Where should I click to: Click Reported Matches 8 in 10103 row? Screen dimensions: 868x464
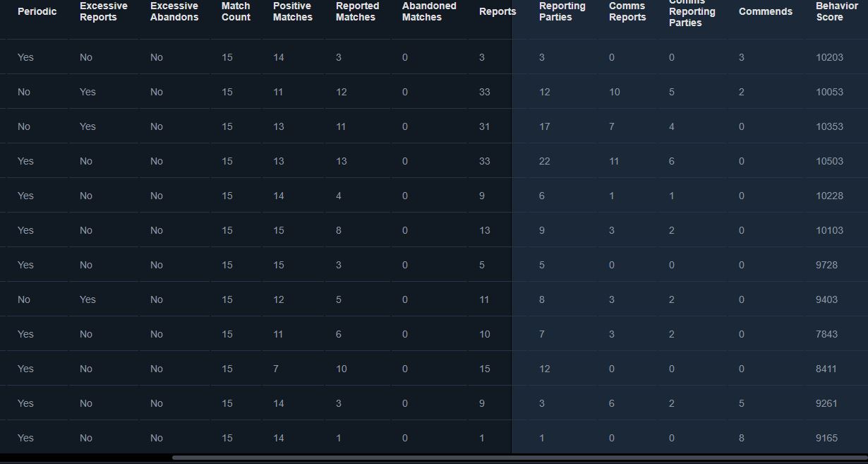[x=339, y=230]
